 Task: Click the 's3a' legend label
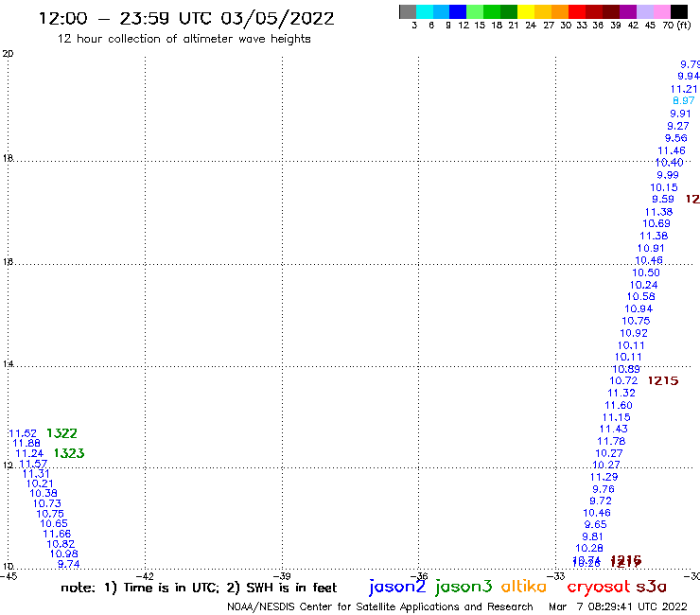pos(652,587)
